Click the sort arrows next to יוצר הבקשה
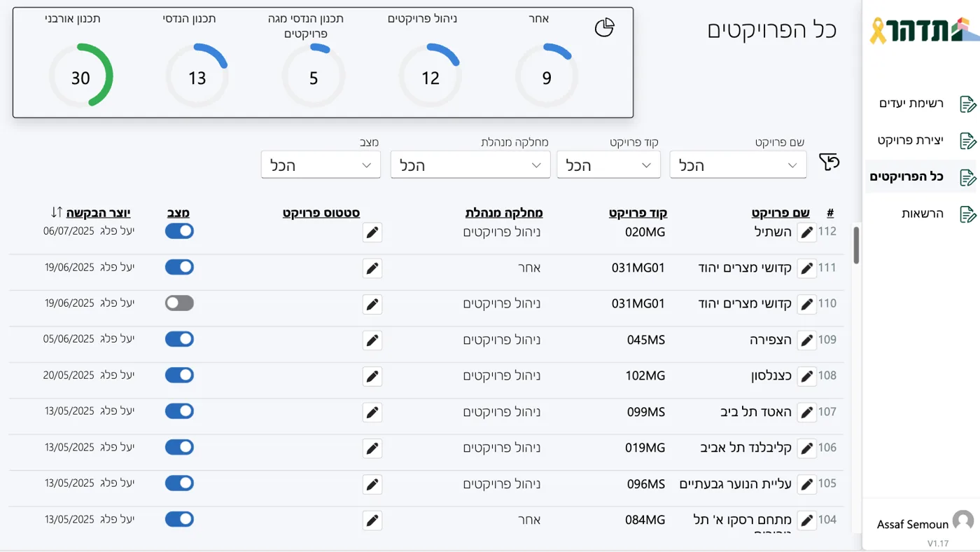The width and height of the screenshot is (980, 552). pos(57,212)
